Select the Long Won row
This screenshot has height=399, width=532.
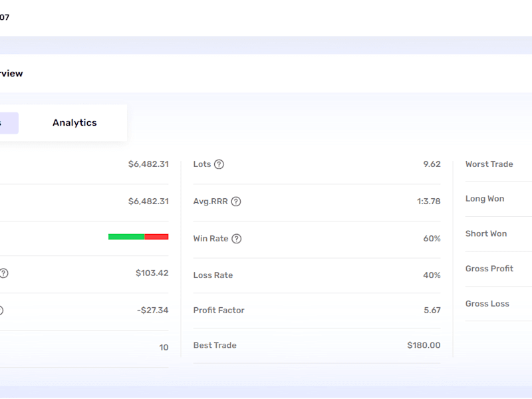(499, 199)
